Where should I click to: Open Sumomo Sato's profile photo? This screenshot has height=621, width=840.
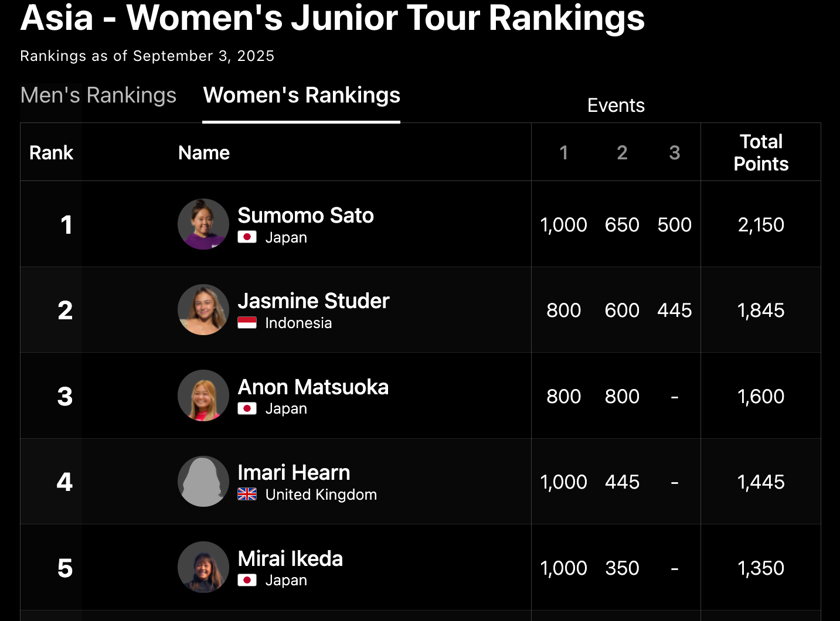tap(203, 224)
